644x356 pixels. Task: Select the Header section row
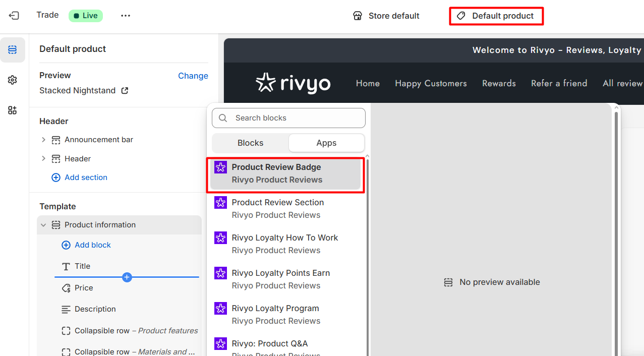point(119,159)
